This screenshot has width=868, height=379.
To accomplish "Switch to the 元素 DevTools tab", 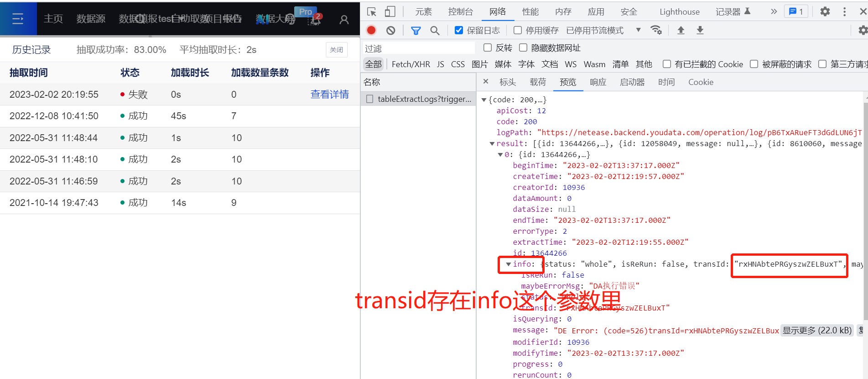I will pyautogui.click(x=423, y=12).
